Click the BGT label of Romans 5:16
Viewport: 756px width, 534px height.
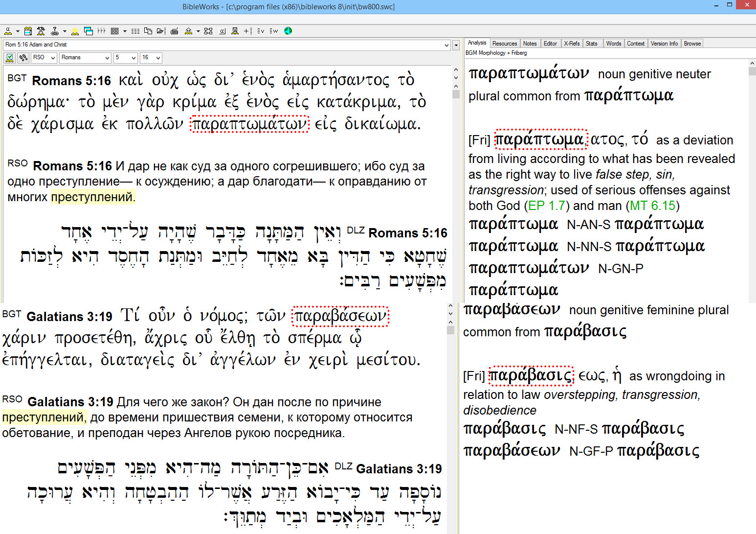click(17, 78)
